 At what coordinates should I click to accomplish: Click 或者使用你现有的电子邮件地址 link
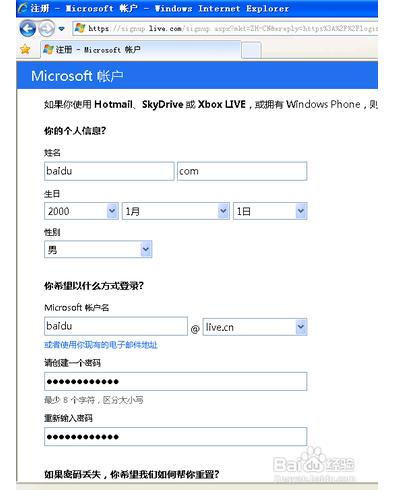point(101,345)
